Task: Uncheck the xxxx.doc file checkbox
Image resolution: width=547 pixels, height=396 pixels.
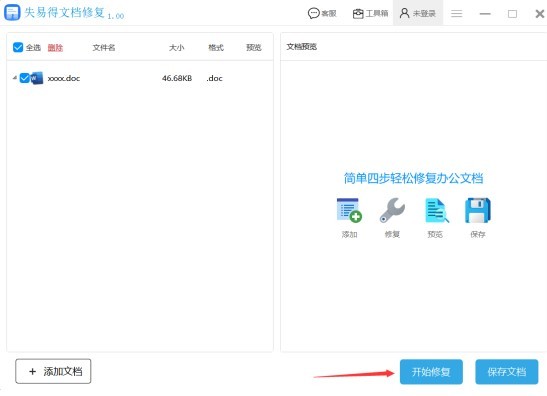Action: (x=24, y=78)
